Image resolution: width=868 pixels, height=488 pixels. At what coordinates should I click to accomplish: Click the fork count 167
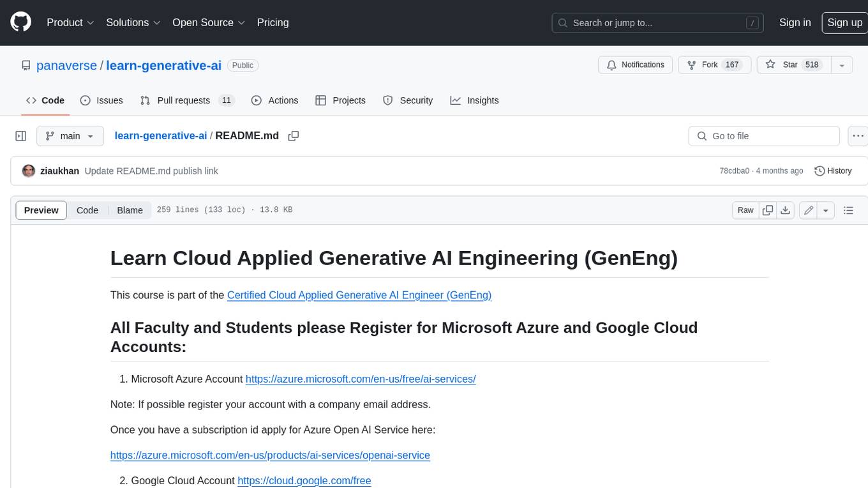(732, 65)
